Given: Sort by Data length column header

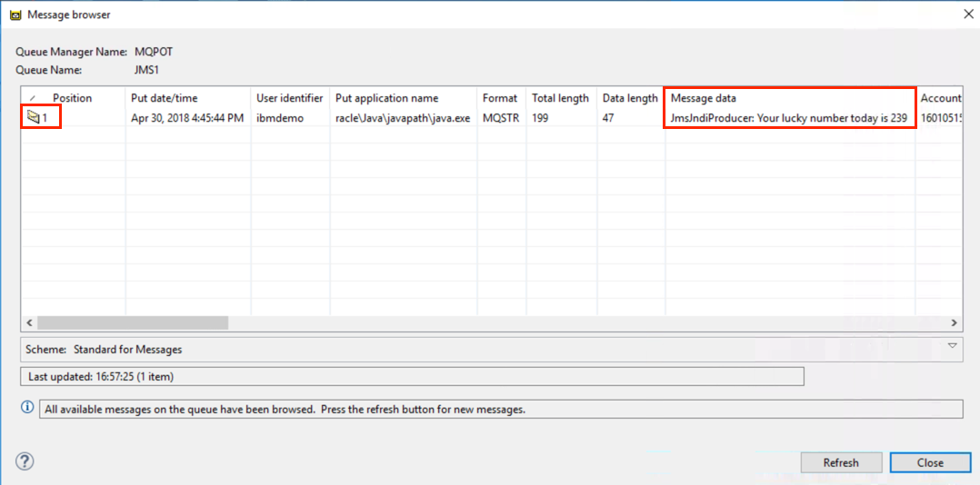Looking at the screenshot, I should [x=631, y=98].
